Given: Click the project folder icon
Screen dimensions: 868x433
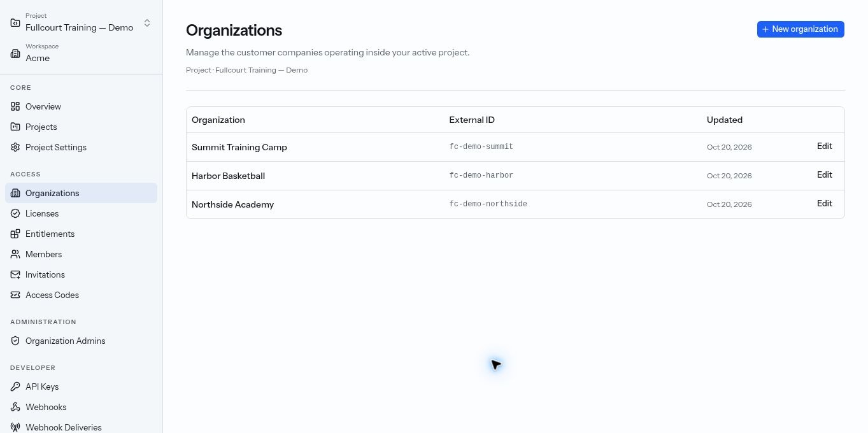Looking at the screenshot, I should 15,22.
